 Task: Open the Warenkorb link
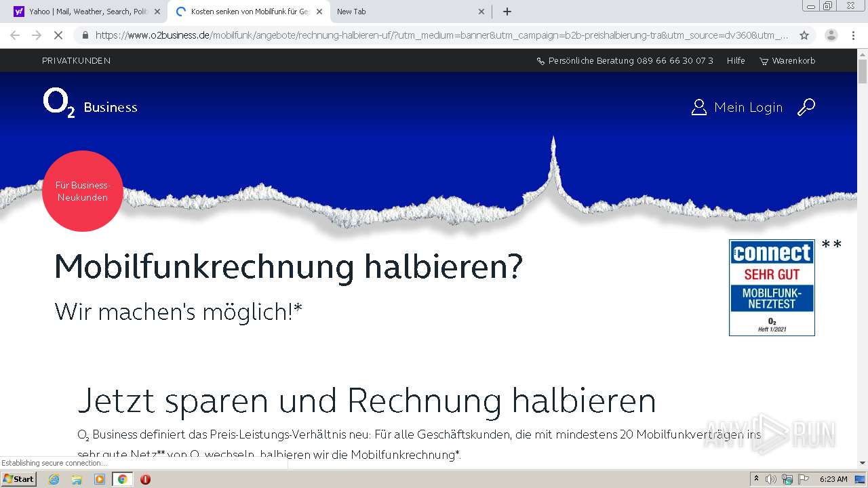[793, 61]
